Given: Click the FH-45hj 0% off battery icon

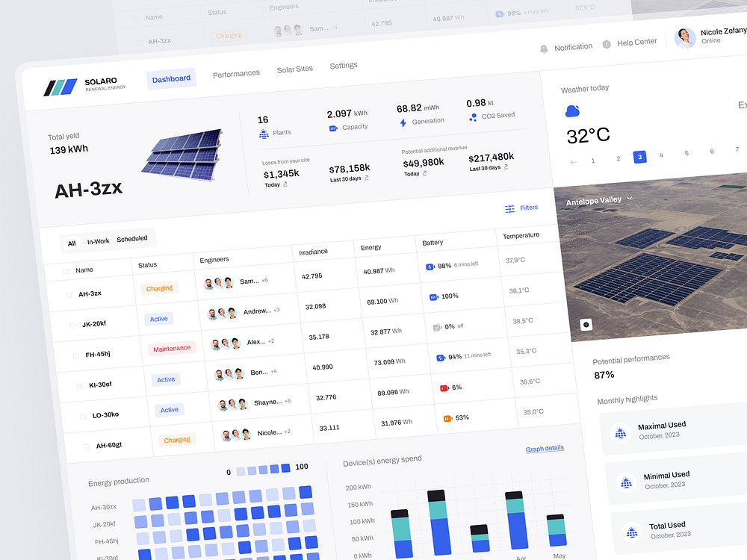Looking at the screenshot, I should 437,328.
